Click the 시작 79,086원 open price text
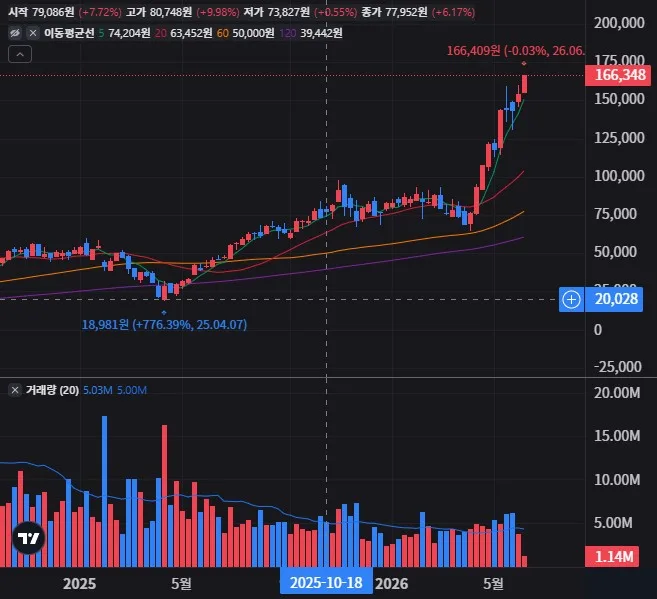This screenshot has height=599, width=657. 41,12
